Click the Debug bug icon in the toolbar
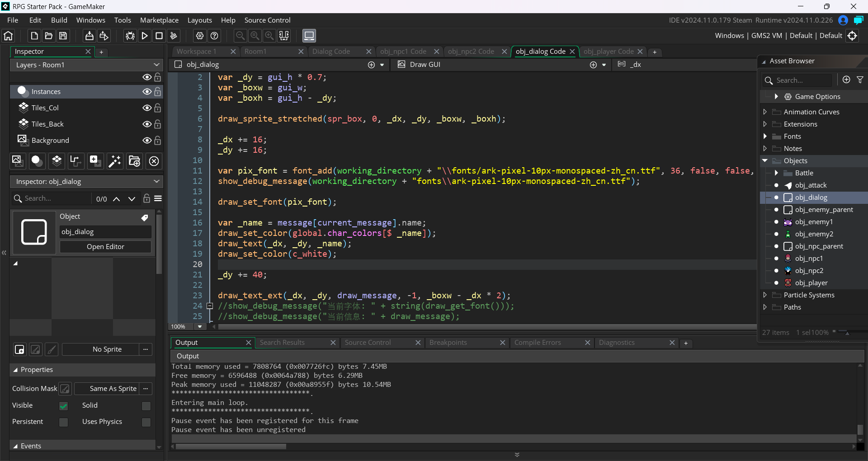 click(130, 36)
